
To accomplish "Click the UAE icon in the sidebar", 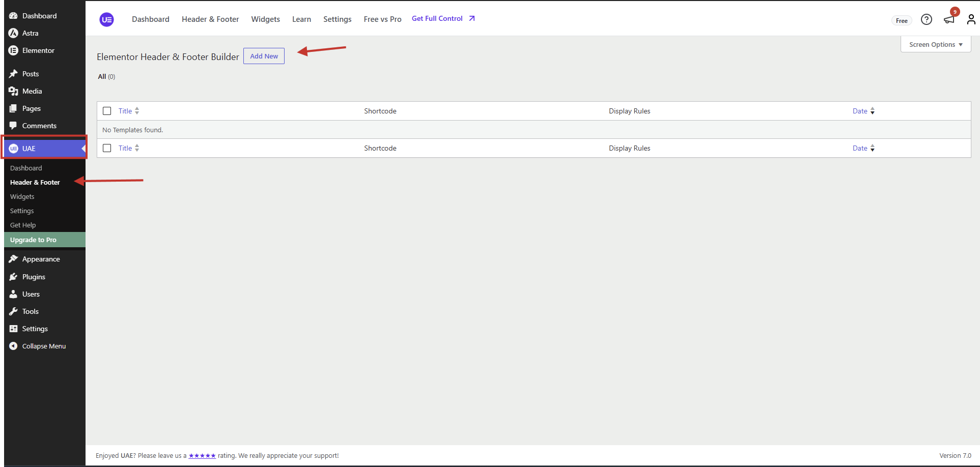I will click(14, 149).
